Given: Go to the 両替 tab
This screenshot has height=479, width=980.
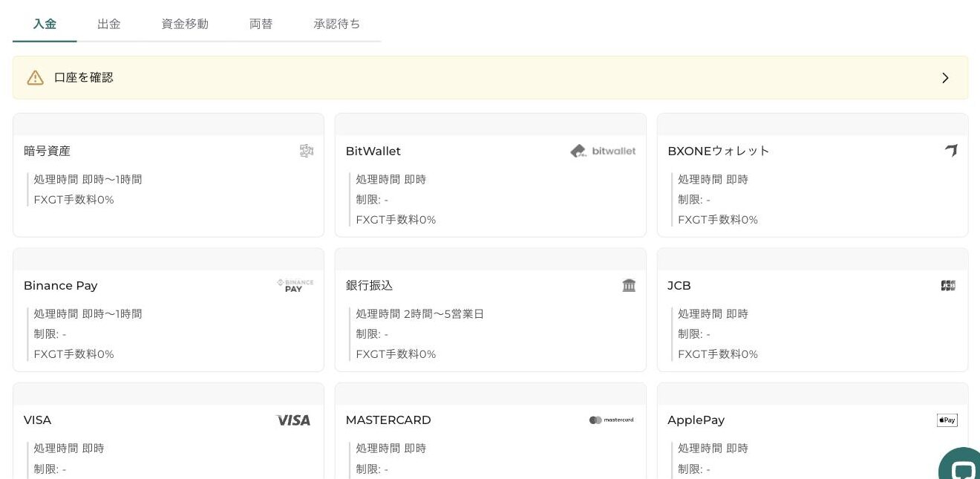Looking at the screenshot, I should point(261,24).
